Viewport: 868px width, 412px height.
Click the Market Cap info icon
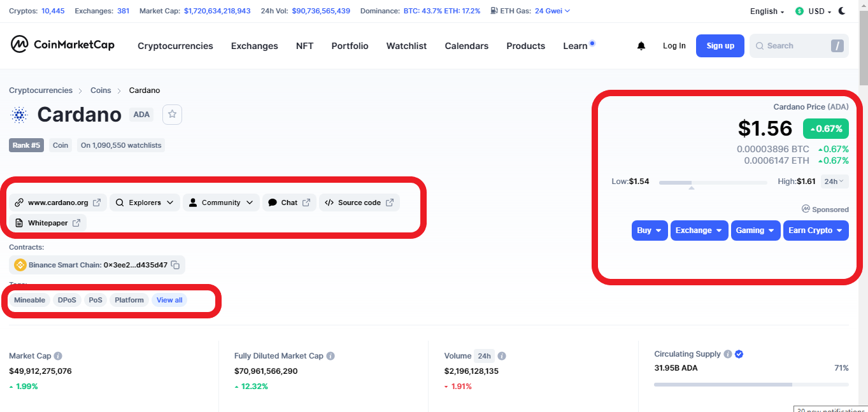[58, 356]
